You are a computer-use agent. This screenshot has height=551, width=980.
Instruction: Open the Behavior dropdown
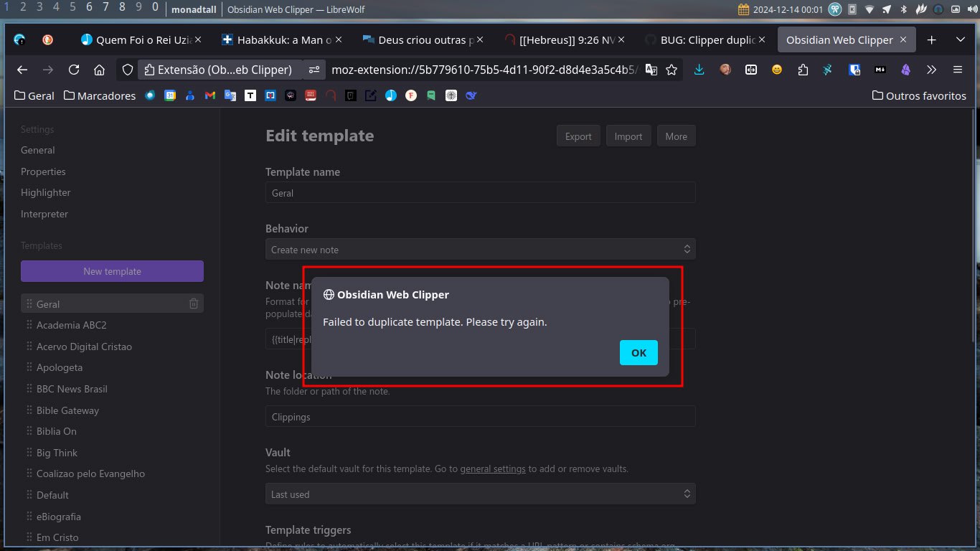point(480,250)
